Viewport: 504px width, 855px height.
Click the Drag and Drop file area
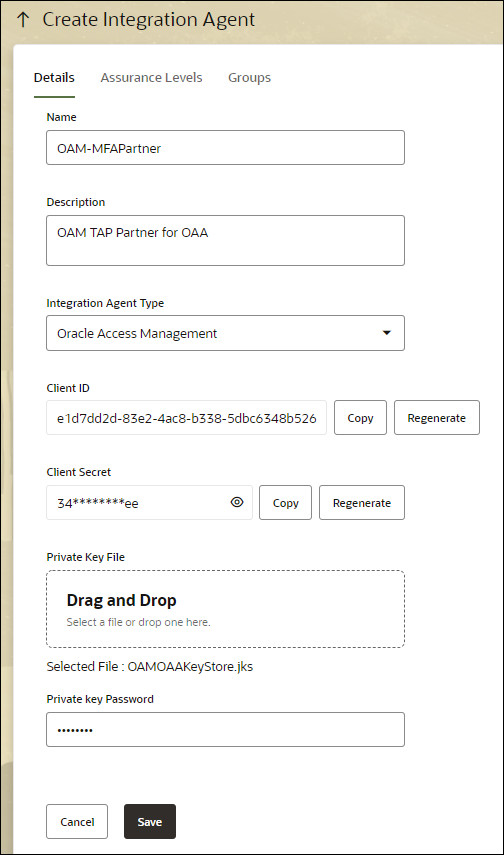pos(225,609)
